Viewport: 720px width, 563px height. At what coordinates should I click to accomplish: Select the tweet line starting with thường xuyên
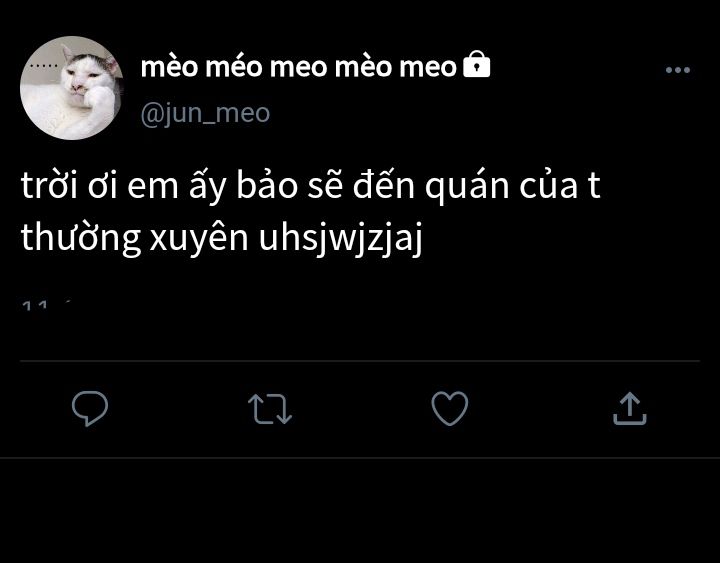pos(222,238)
